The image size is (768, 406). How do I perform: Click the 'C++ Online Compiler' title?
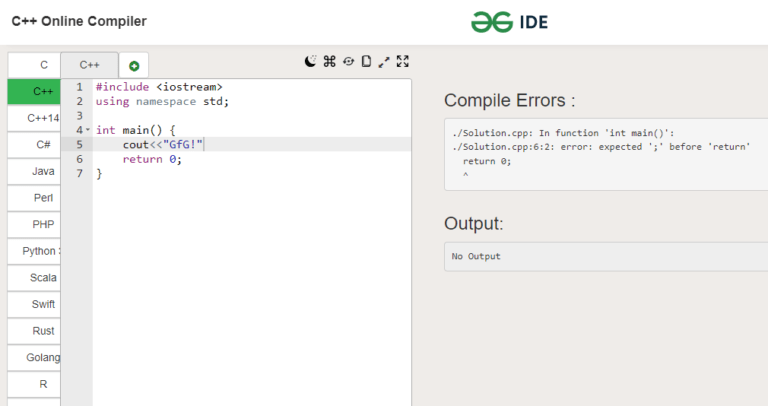(79, 21)
